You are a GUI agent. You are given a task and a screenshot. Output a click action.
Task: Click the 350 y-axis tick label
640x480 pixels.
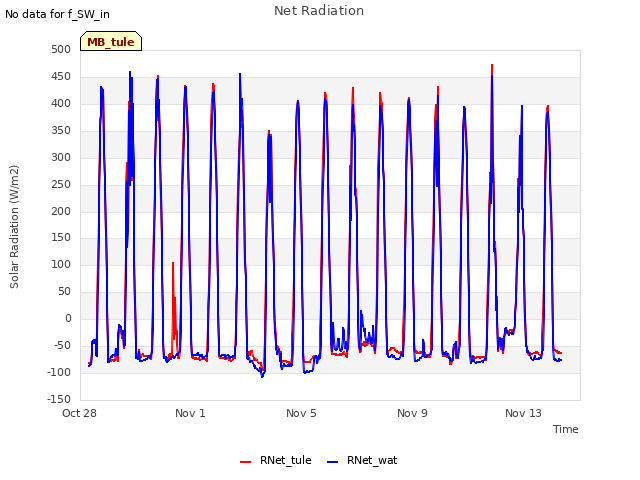pos(61,130)
